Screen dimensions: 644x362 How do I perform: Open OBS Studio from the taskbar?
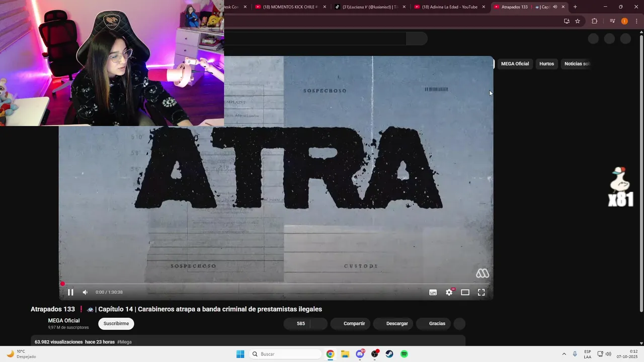375,354
